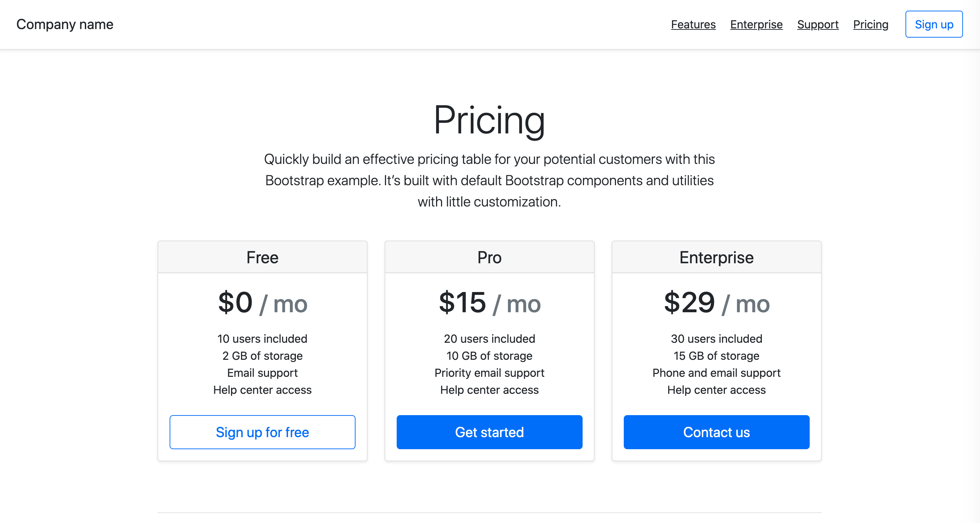Click the $29 per month price
The width and height of the screenshot is (980, 523).
pos(716,303)
